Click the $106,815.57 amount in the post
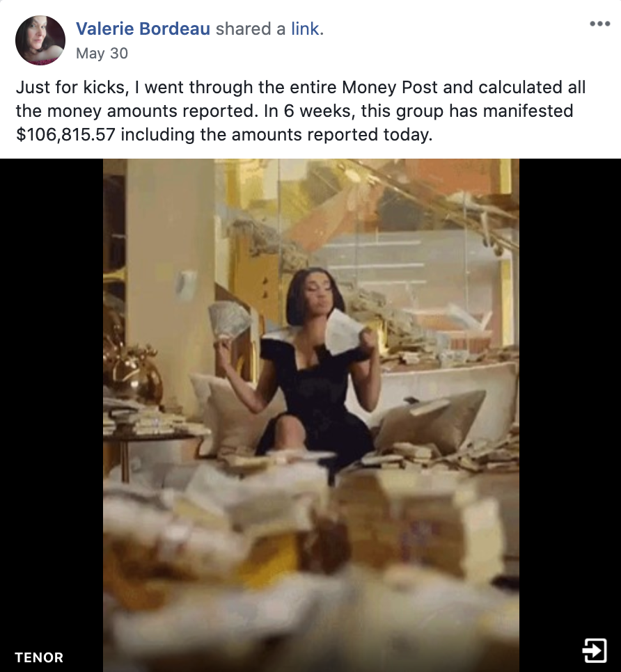 click(x=65, y=134)
